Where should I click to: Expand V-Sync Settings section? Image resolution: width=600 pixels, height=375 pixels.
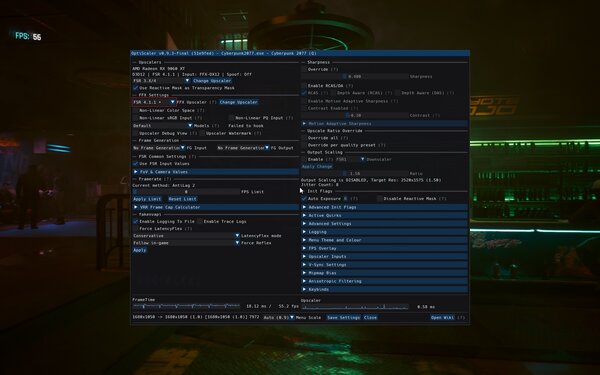tap(384, 265)
